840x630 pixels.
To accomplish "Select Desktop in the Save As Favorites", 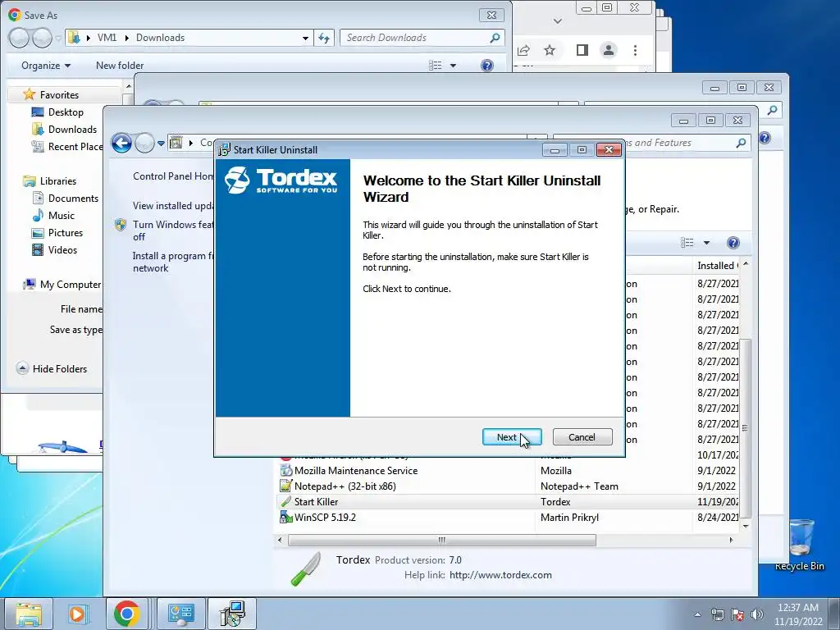I will (x=66, y=112).
